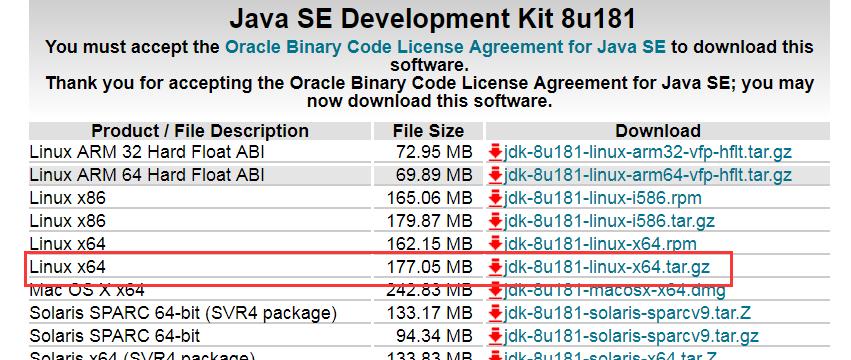Click red download arrow beside solaris-sparcv9.tar.gz
This screenshot has height=360, width=851.
point(495,336)
